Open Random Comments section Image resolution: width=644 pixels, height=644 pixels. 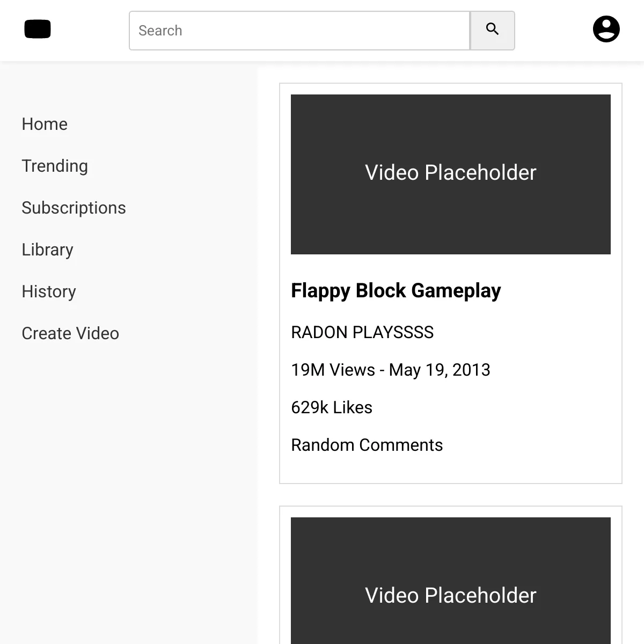[x=367, y=445]
